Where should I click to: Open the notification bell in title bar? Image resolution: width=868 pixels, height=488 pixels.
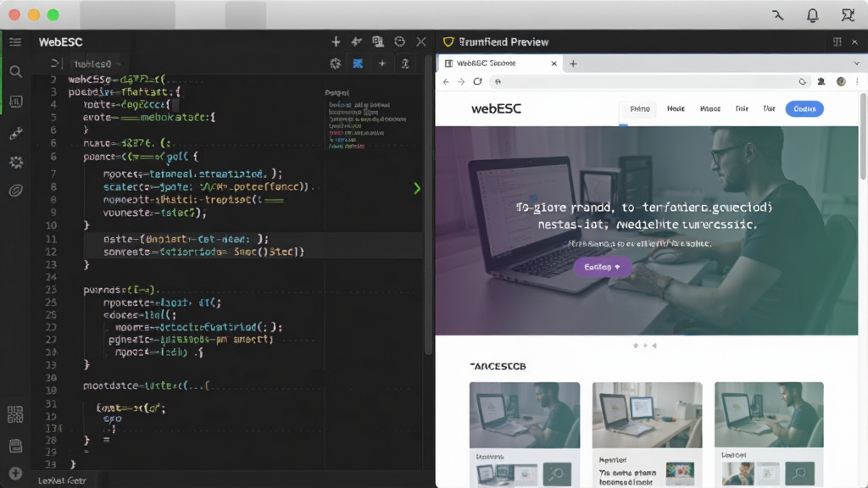812,15
